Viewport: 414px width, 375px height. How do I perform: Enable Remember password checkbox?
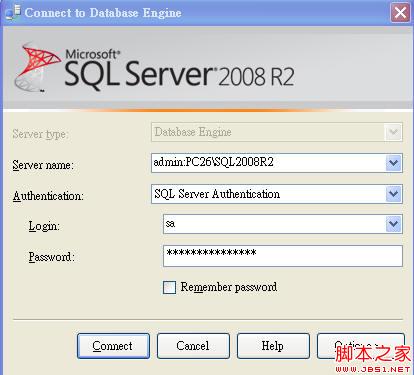coord(169,287)
